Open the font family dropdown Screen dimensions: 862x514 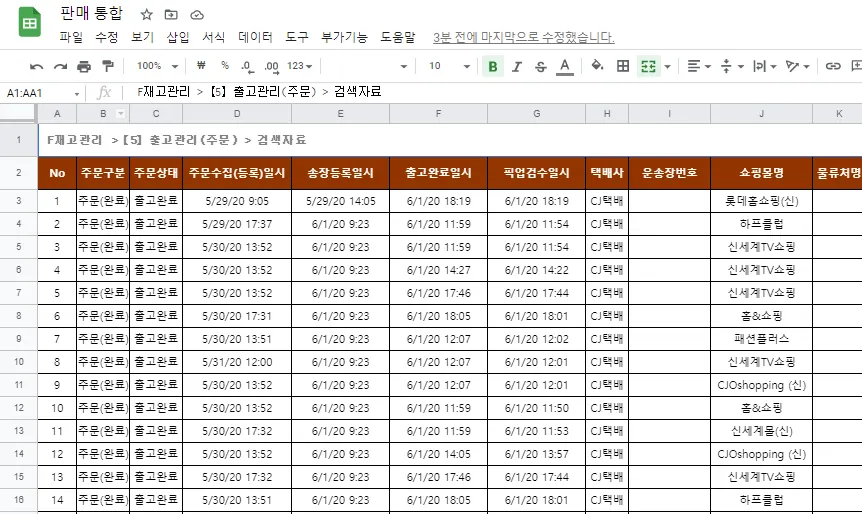pos(366,66)
